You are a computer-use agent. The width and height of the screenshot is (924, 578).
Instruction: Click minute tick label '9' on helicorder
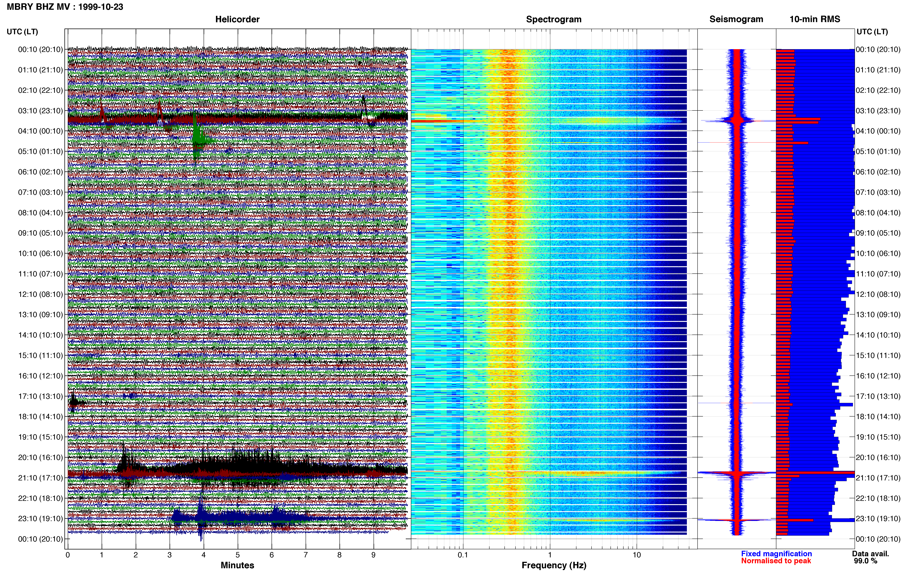373,555
